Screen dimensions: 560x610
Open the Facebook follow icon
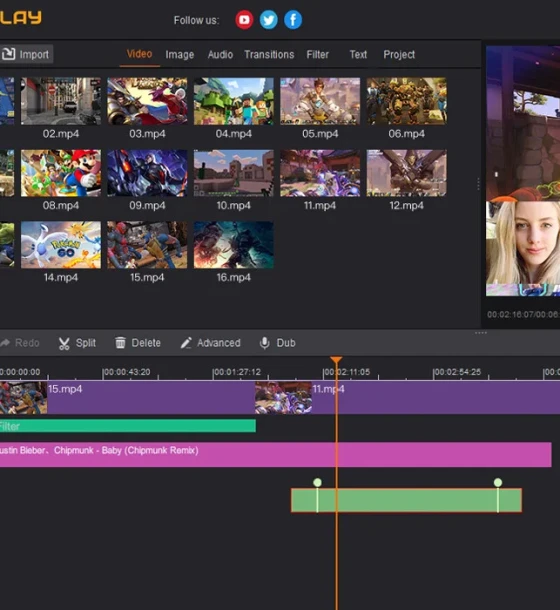(x=293, y=20)
